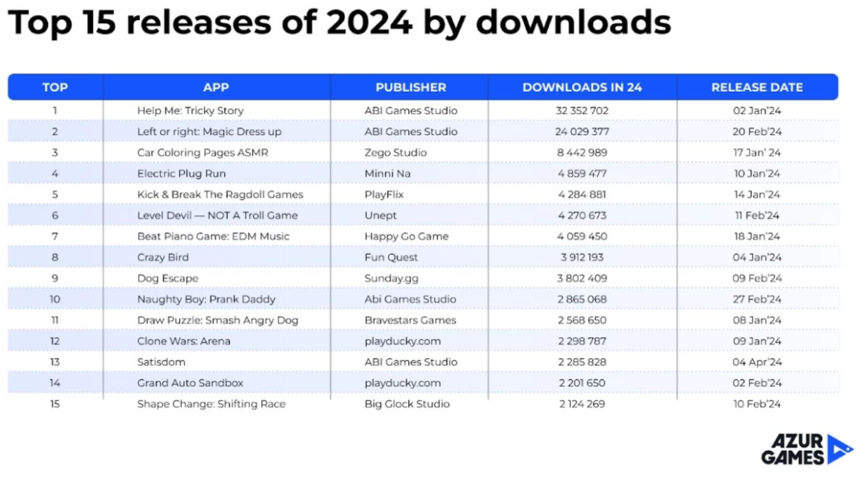The image size is (868, 495).
Task: Select the APP column header
Action: tap(216, 87)
